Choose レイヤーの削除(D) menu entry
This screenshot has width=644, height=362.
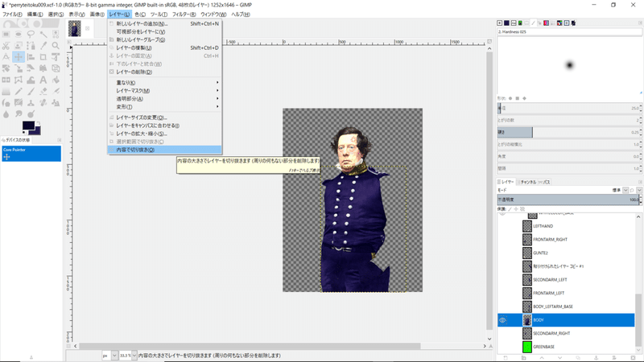pyautogui.click(x=164, y=72)
